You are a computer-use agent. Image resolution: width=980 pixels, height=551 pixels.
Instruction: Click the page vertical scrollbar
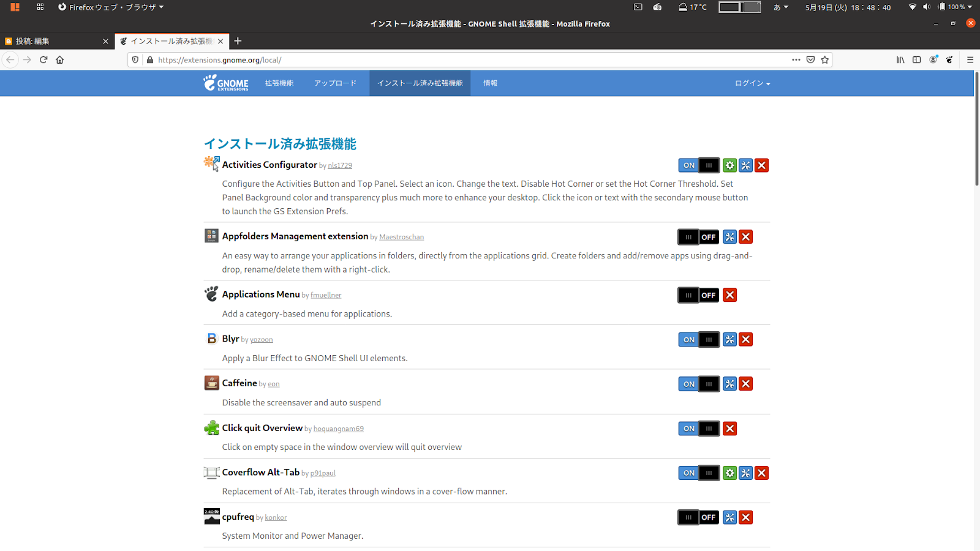click(976, 129)
